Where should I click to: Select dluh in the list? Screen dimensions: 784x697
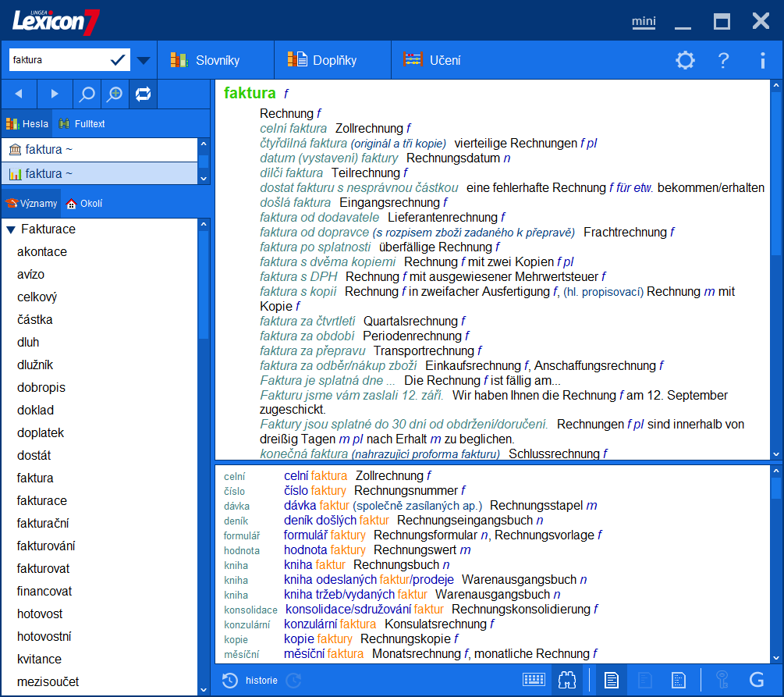(x=28, y=342)
